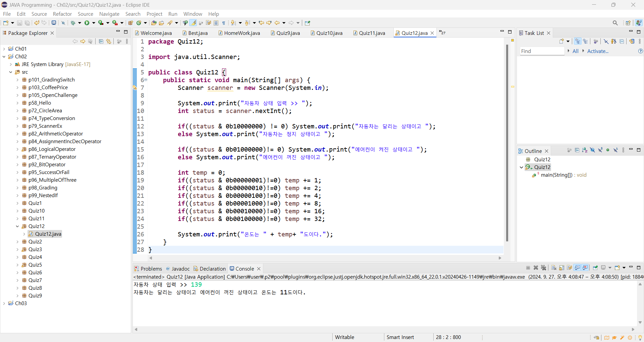Open the Run button dropdown arrow
This screenshot has width=644, height=342.
coord(94,23)
